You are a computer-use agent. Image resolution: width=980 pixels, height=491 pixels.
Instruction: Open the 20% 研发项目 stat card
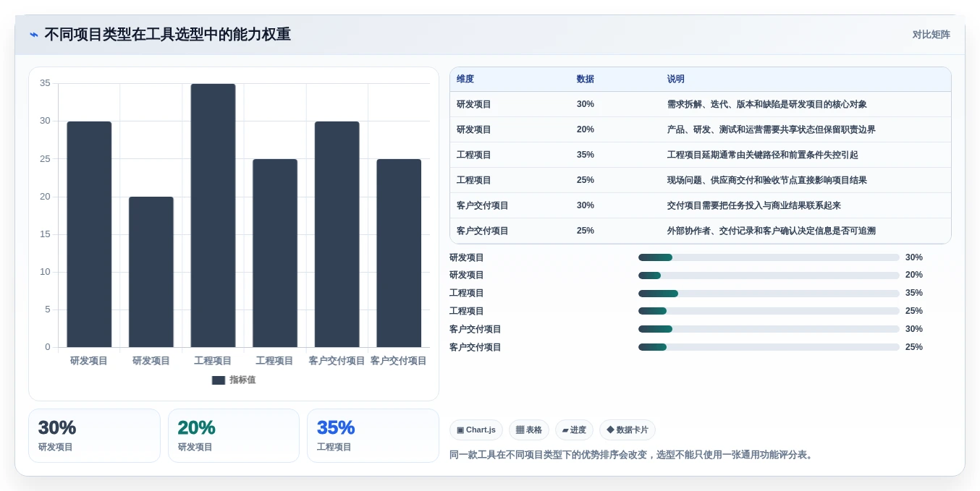[234, 436]
